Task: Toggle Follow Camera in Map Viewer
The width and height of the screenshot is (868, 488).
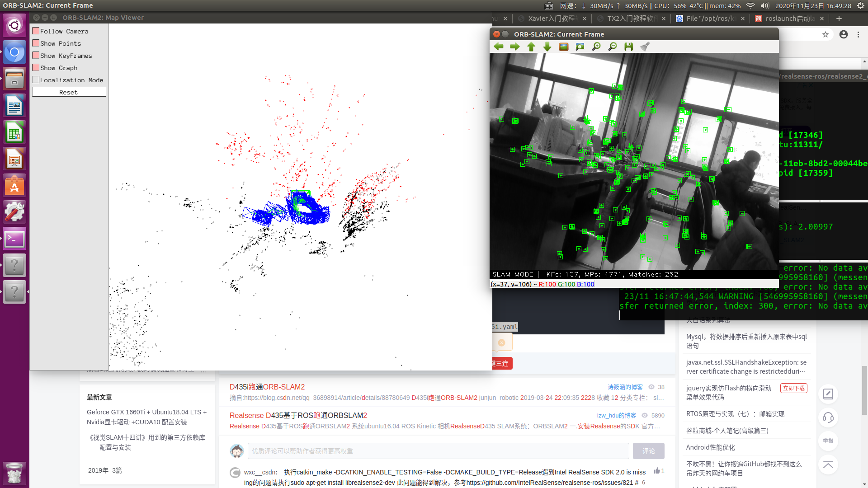Action: (36, 31)
